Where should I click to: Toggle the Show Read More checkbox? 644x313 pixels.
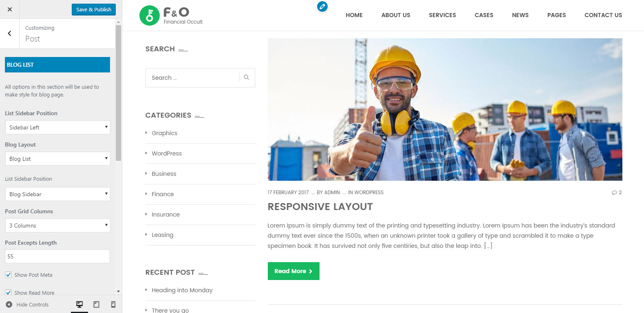8,293
